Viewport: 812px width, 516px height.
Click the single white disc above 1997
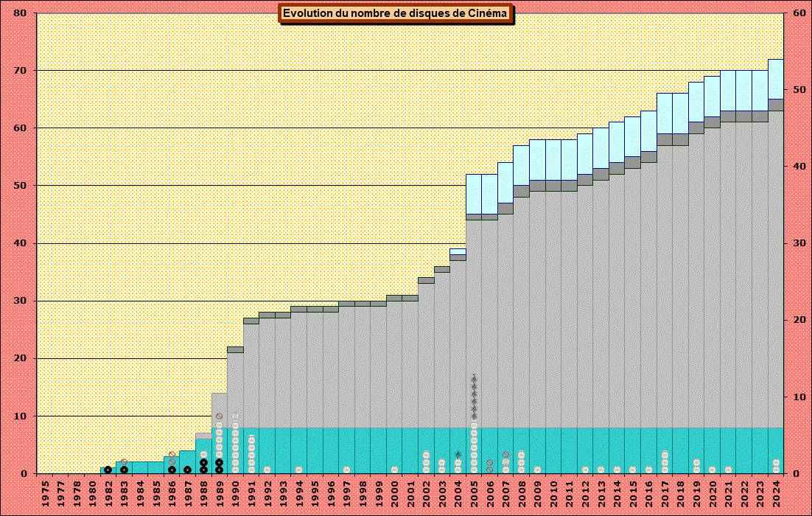(x=347, y=470)
